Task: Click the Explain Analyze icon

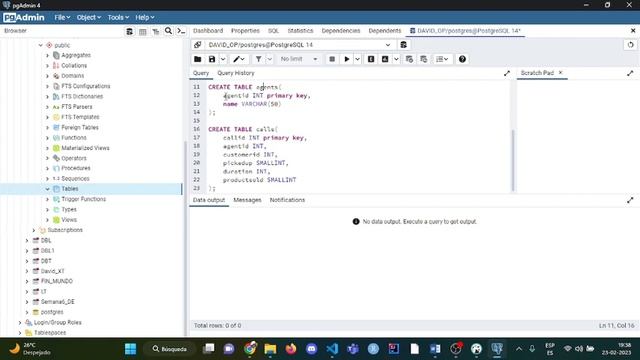Action: pyautogui.click(x=385, y=59)
